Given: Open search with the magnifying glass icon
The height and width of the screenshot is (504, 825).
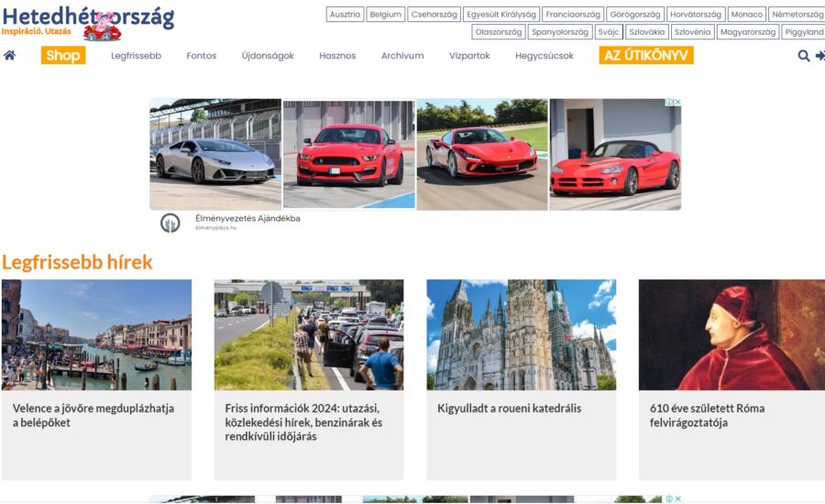Looking at the screenshot, I should (x=803, y=56).
